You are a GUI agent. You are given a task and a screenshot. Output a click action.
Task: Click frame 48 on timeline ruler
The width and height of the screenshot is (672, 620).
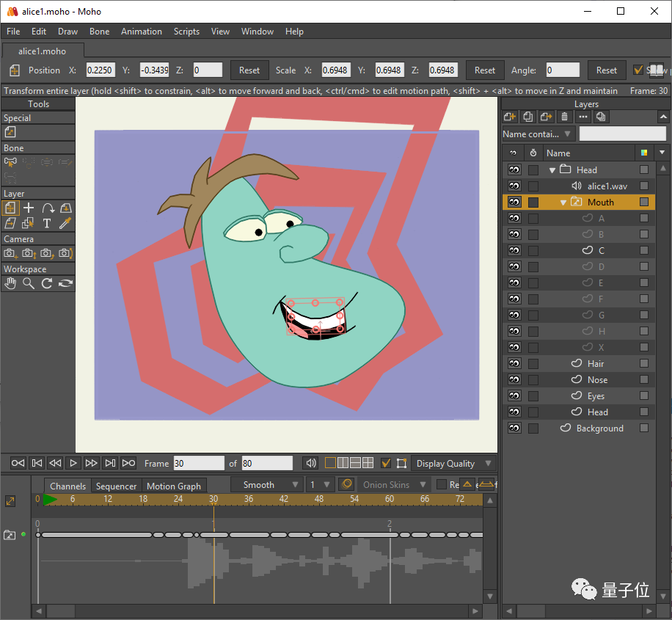coord(319,499)
